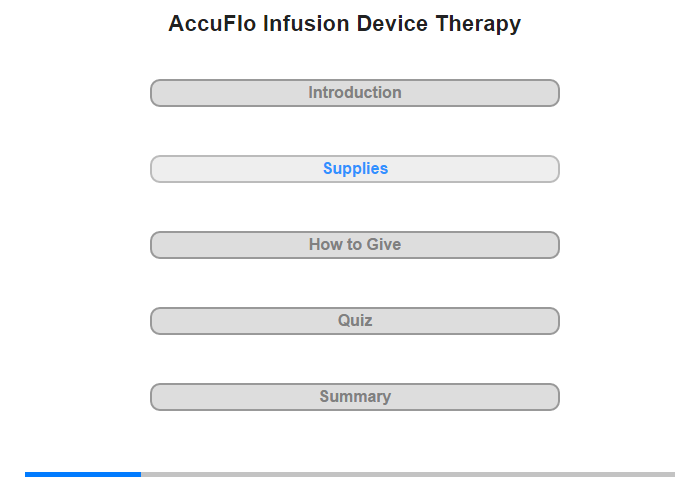Select the How to Give menu entry

tap(354, 245)
